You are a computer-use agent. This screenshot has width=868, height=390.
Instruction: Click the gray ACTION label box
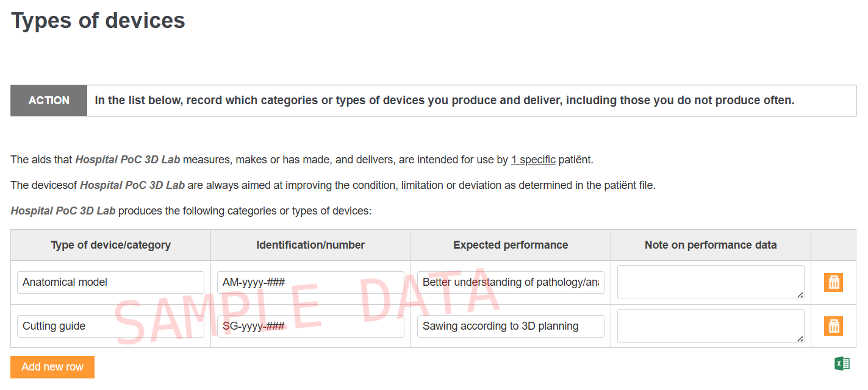point(49,101)
